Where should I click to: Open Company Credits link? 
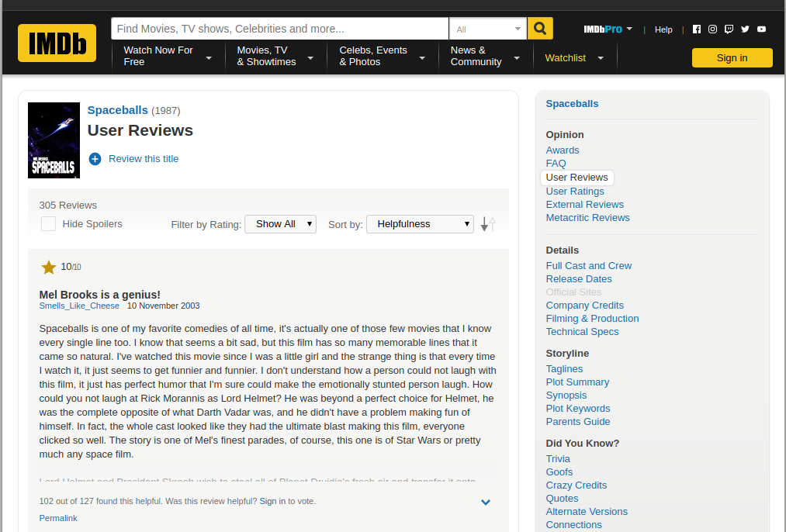coord(584,306)
